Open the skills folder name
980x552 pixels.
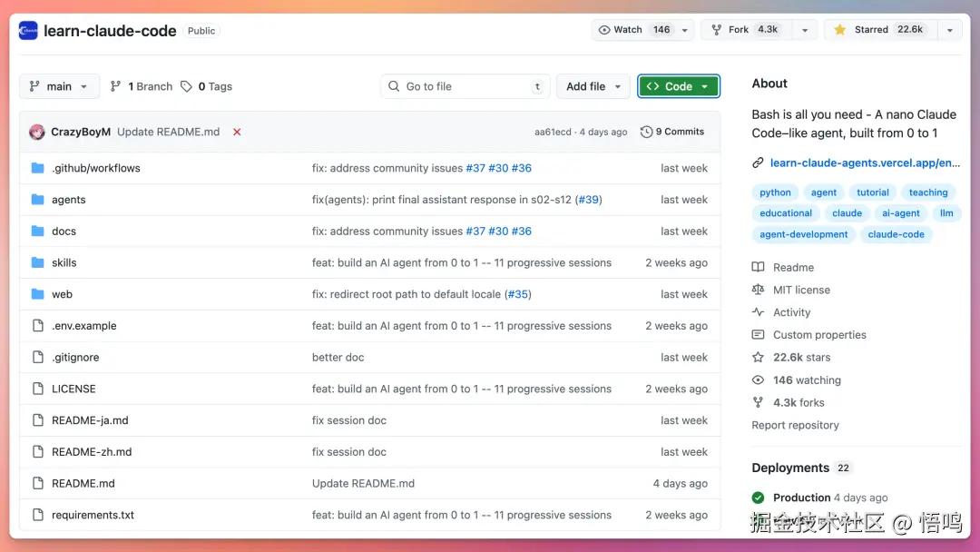(x=64, y=262)
